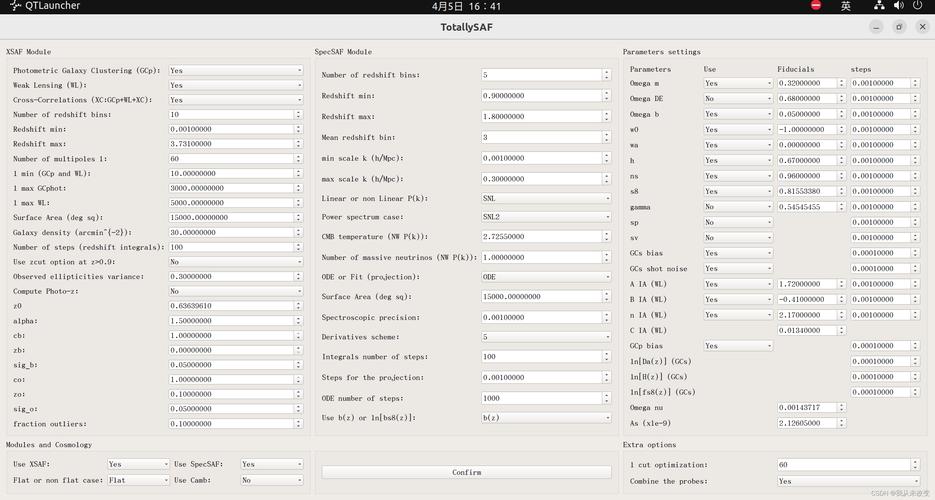The width and height of the screenshot is (935, 500).
Task: Open the Omega m Use dropdown
Action: click(x=738, y=83)
